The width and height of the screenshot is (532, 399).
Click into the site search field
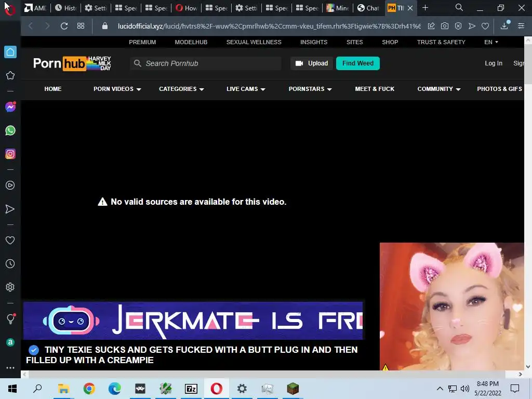[x=206, y=63]
